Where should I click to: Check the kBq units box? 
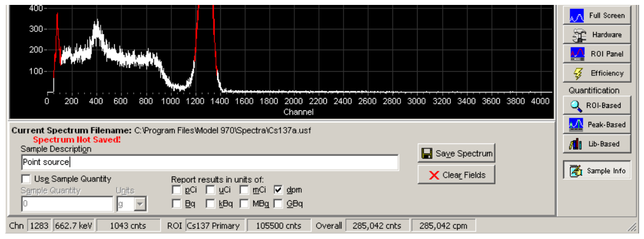pos(210,203)
